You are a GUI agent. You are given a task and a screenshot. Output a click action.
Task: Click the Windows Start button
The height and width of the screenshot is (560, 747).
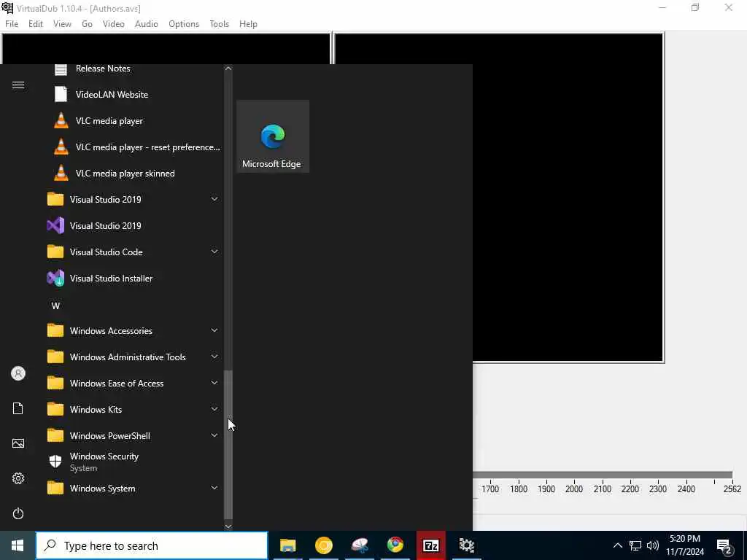(x=18, y=545)
